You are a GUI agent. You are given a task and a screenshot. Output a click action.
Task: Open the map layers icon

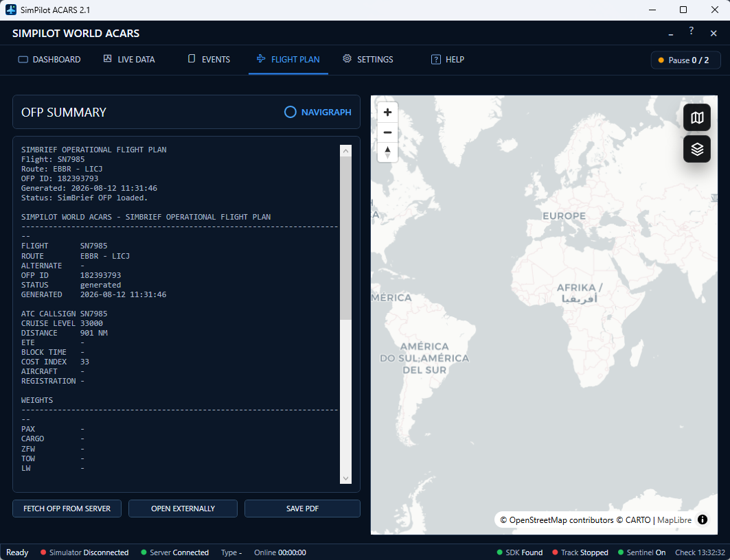[x=696, y=150]
